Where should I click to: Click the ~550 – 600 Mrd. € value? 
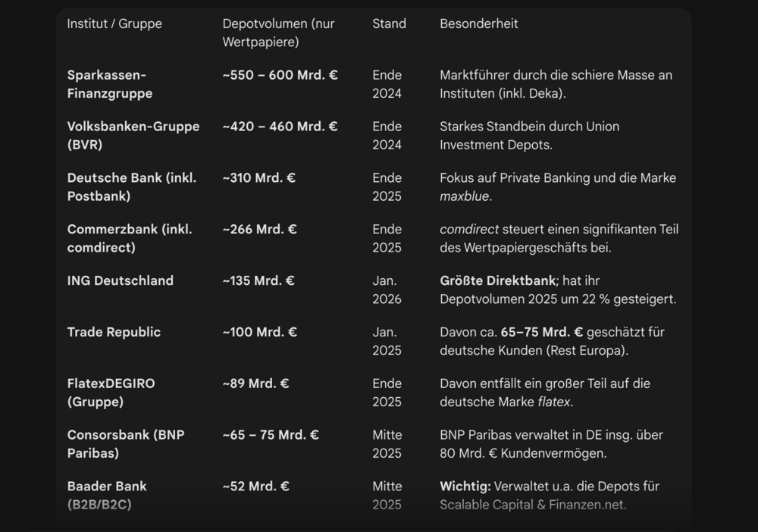(280, 75)
